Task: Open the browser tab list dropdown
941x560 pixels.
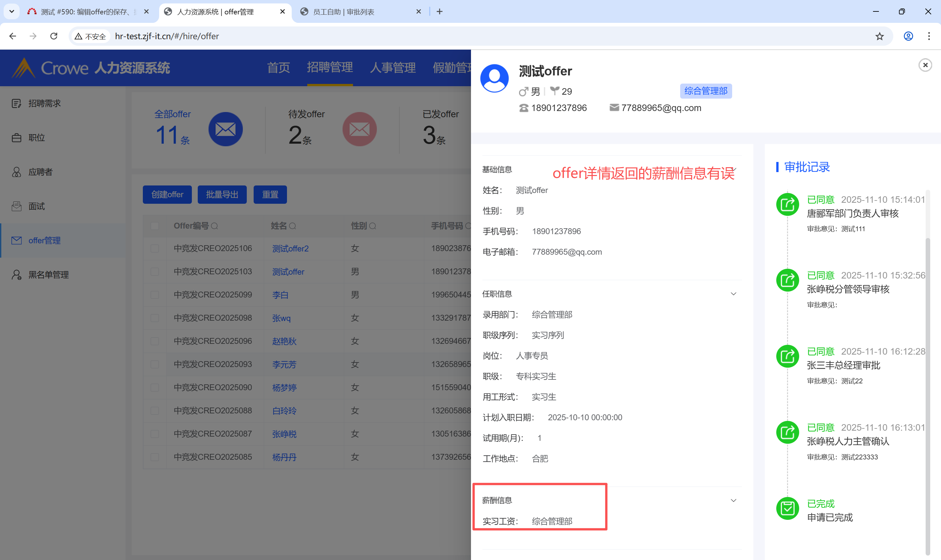Action: click(x=12, y=11)
